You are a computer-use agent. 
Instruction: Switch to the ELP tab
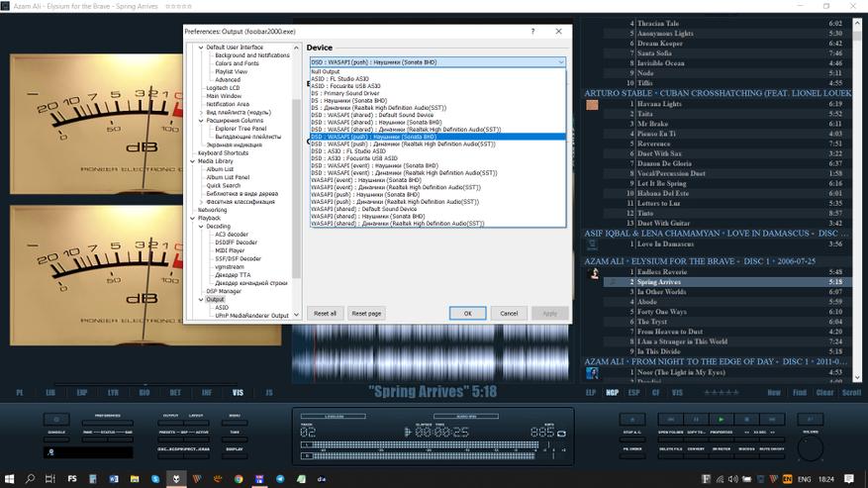590,392
